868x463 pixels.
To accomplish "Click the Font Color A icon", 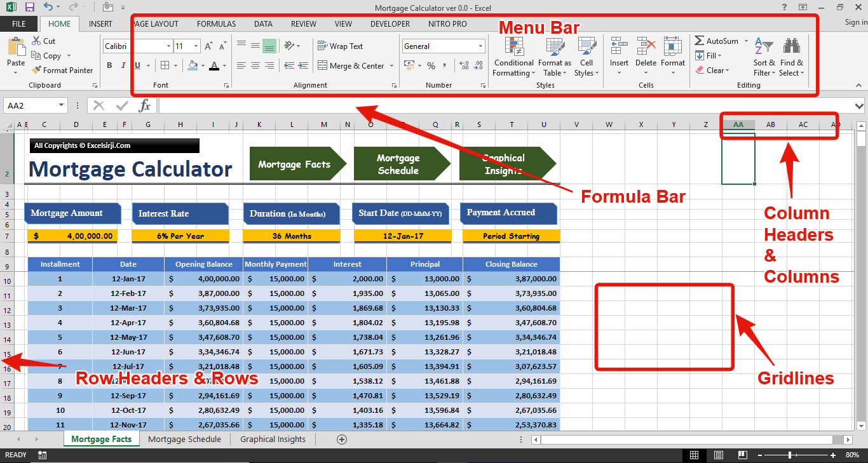I will click(x=214, y=65).
